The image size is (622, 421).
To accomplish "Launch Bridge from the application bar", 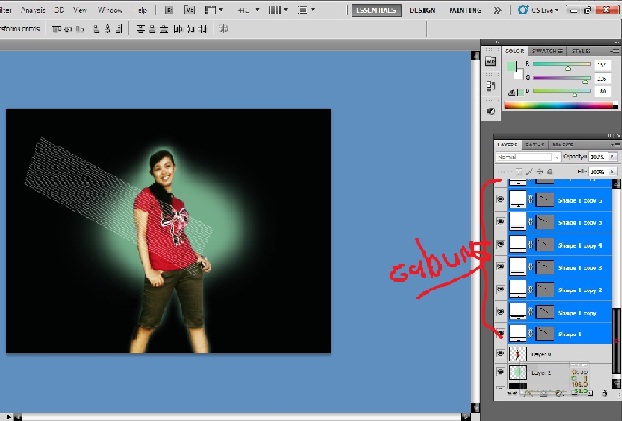I will click(x=169, y=10).
